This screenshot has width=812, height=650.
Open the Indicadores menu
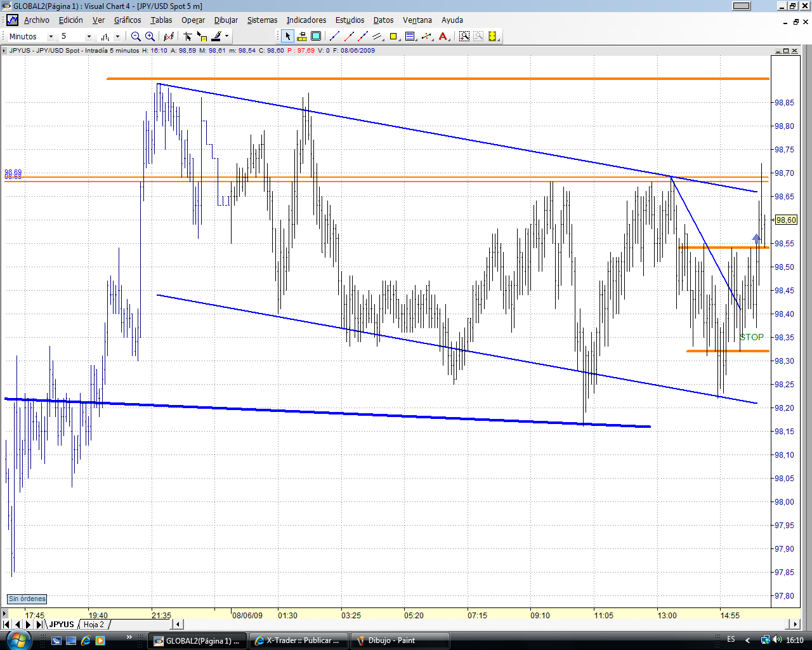tap(306, 20)
